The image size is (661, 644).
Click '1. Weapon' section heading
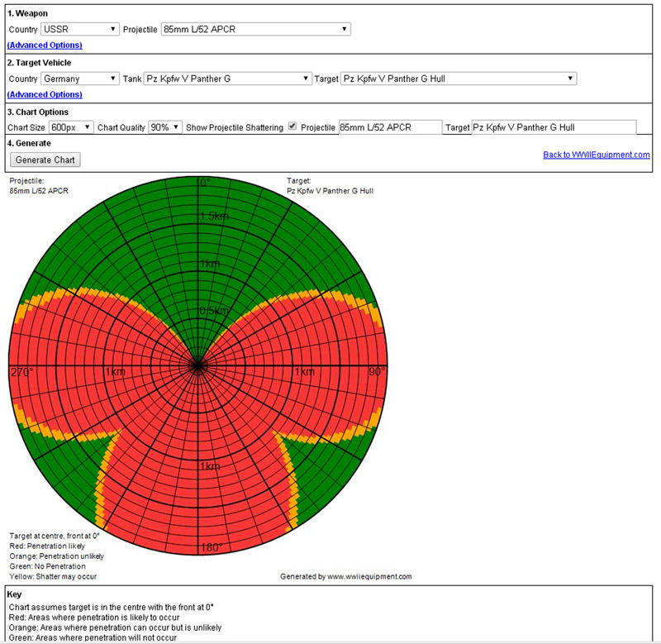[x=27, y=13]
